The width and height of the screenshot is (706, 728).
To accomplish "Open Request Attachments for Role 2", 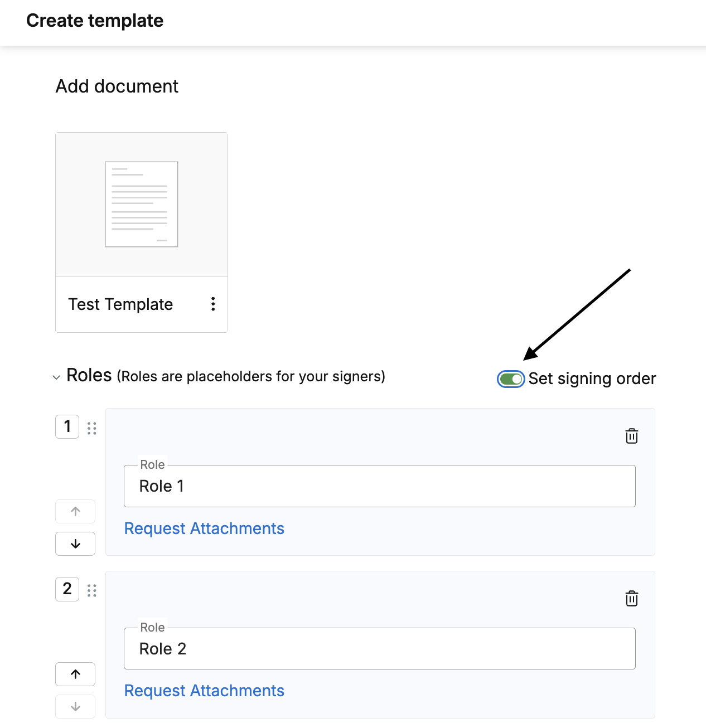I will (x=204, y=691).
